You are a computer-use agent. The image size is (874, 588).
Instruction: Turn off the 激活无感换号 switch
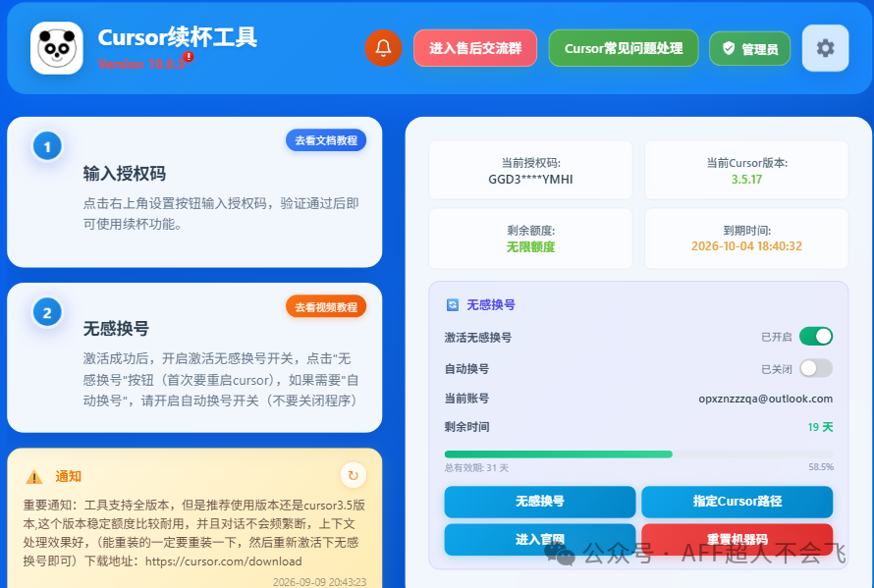(815, 337)
